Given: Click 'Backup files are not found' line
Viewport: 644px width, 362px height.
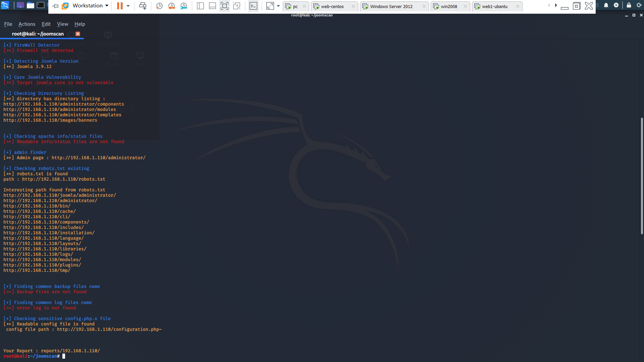Looking at the screenshot, I should point(52,292).
